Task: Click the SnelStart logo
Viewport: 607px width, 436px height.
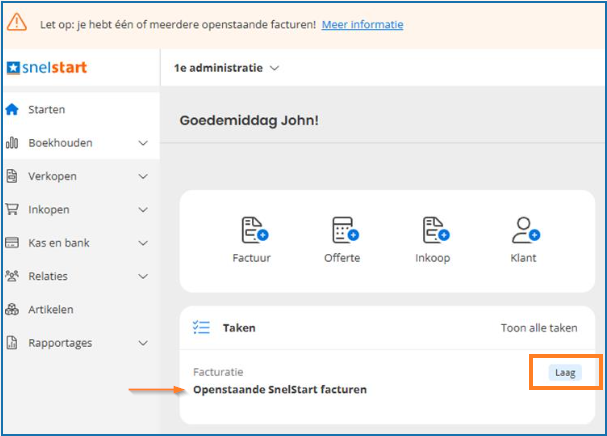Action: 47,68
